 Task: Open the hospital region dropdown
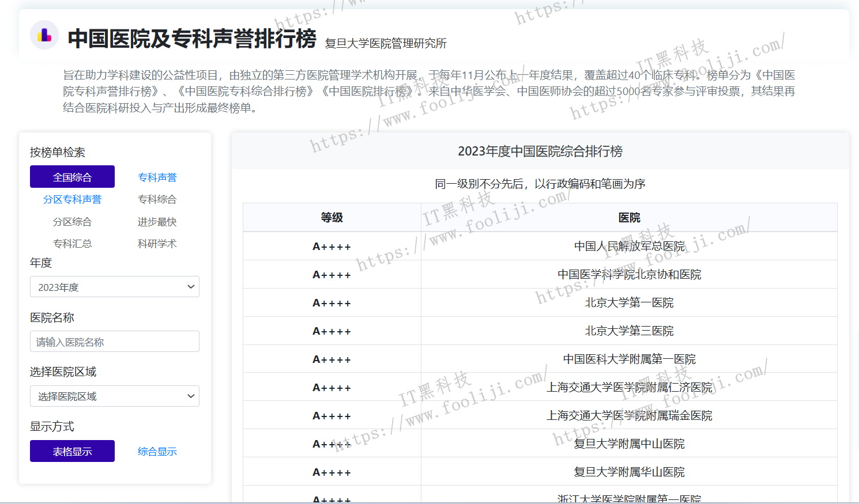(x=114, y=396)
